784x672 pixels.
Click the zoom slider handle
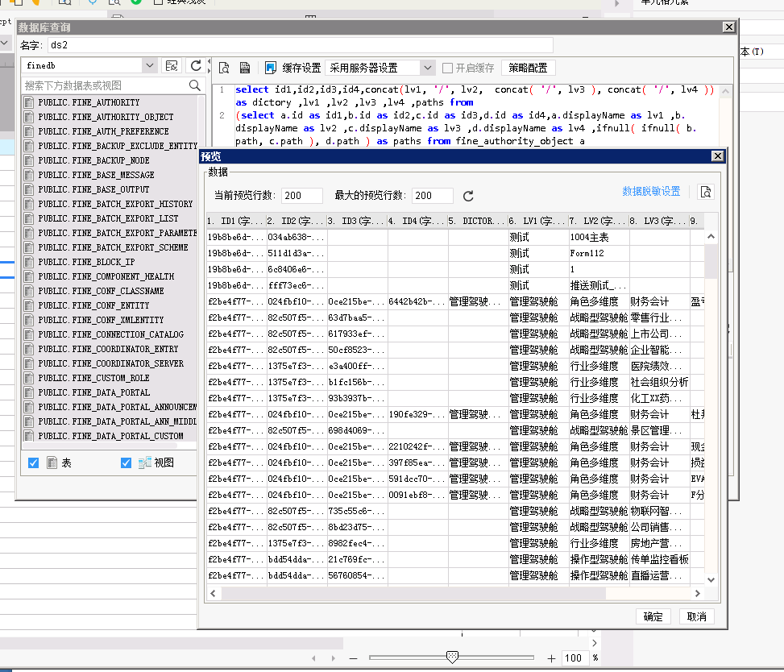(452, 657)
